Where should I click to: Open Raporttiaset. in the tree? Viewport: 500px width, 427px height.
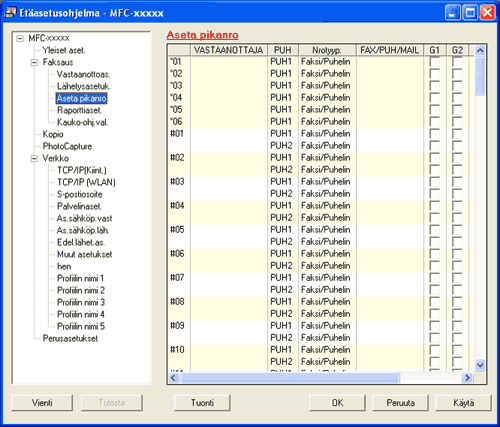[79, 110]
